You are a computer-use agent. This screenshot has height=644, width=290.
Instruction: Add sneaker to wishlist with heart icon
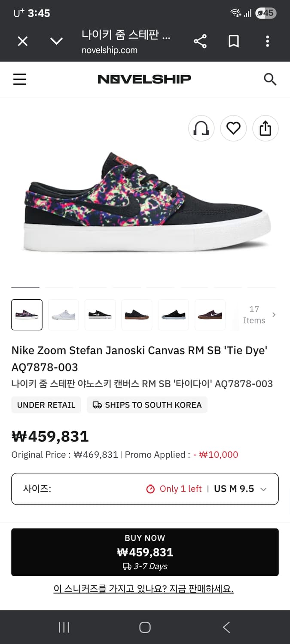pyautogui.click(x=233, y=128)
